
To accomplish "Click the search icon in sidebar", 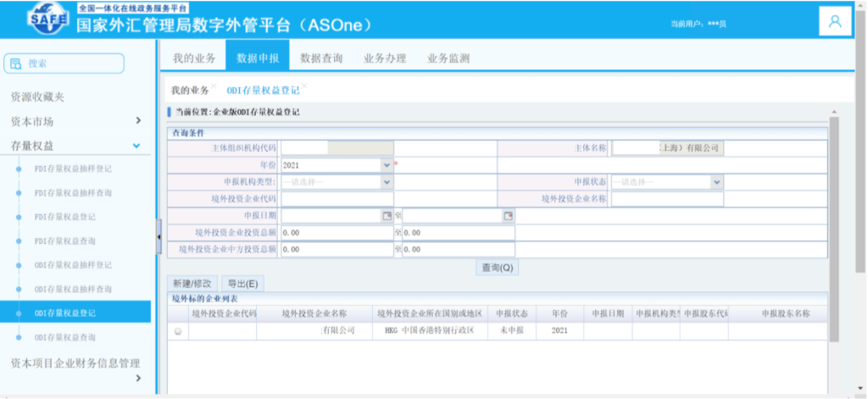I will point(15,64).
